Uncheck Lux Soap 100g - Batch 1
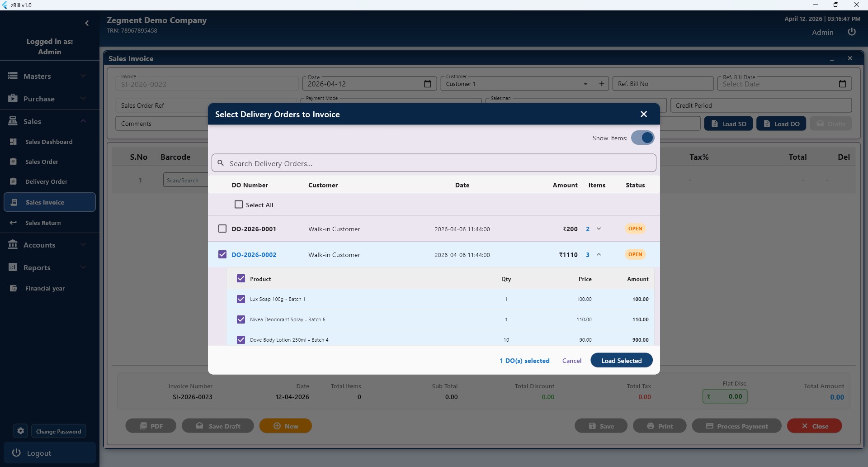 click(241, 299)
